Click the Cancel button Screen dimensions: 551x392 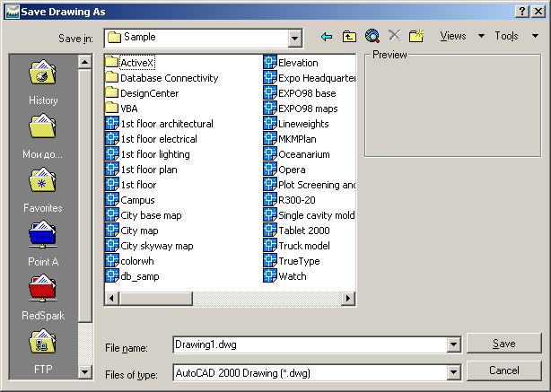coord(504,370)
